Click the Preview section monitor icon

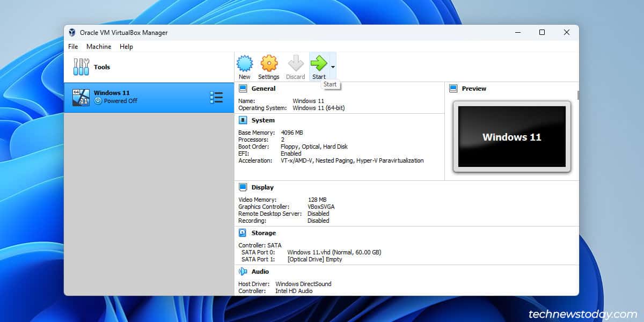pos(453,89)
